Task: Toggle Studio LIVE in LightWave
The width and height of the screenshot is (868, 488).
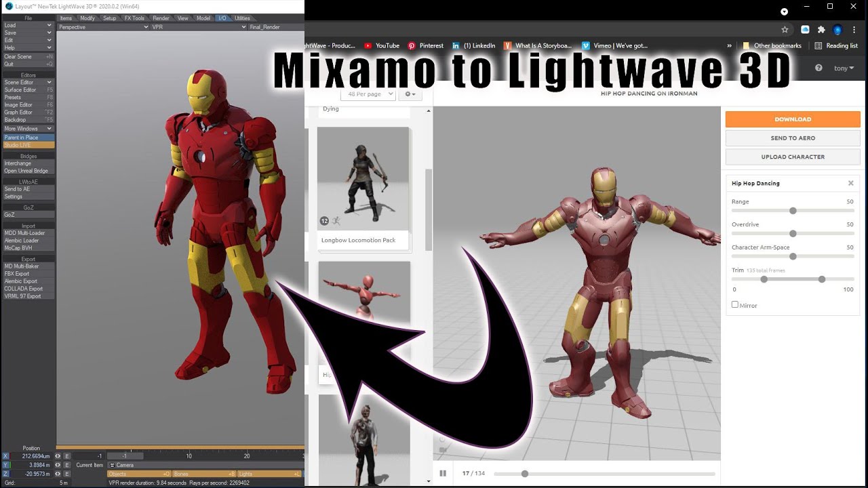Action: (28, 145)
